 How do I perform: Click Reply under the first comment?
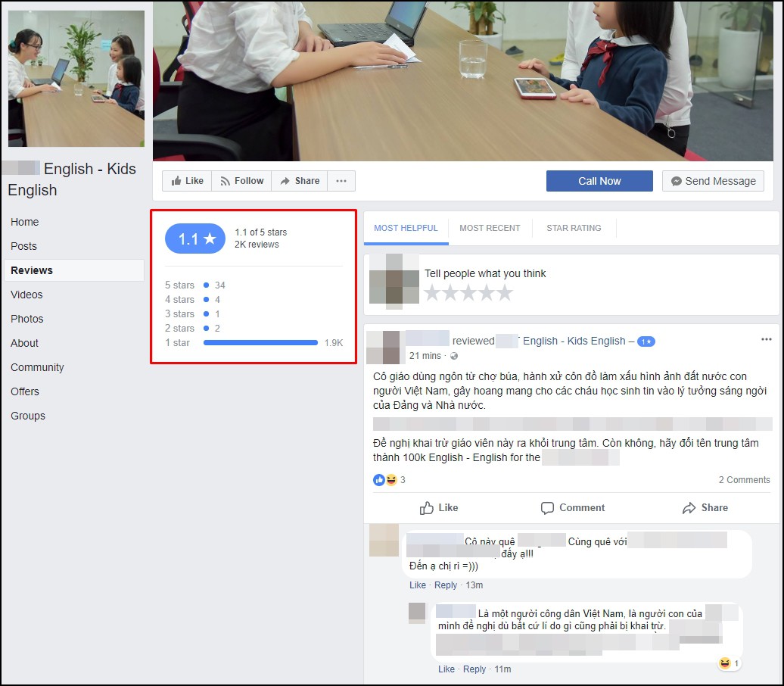point(446,585)
